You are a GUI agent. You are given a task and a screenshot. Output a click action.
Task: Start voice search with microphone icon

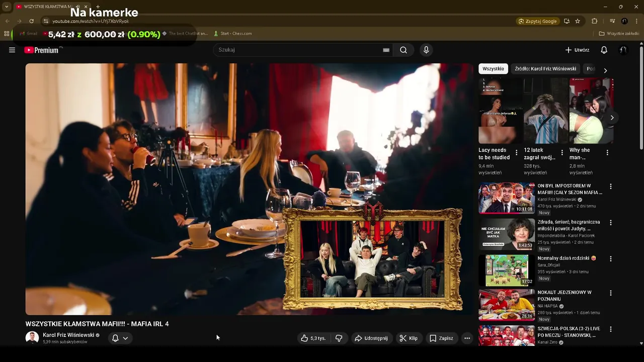(426, 50)
